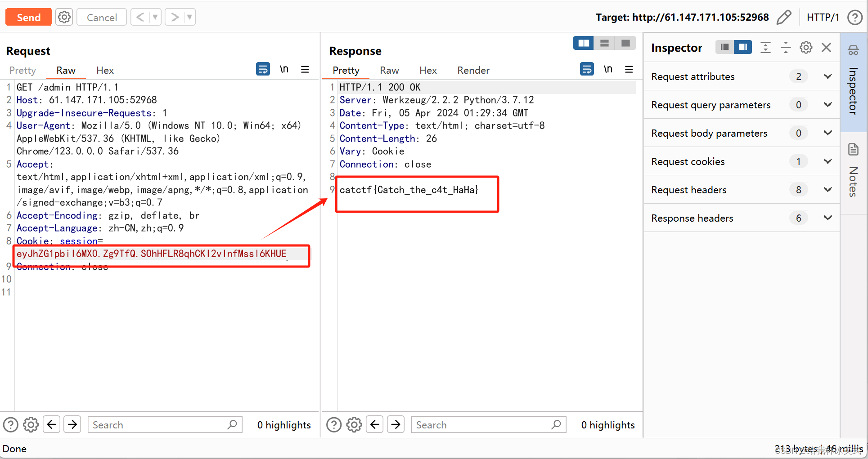868x459 pixels.
Task: Click the Content-Length: 26 header
Action: point(388,138)
